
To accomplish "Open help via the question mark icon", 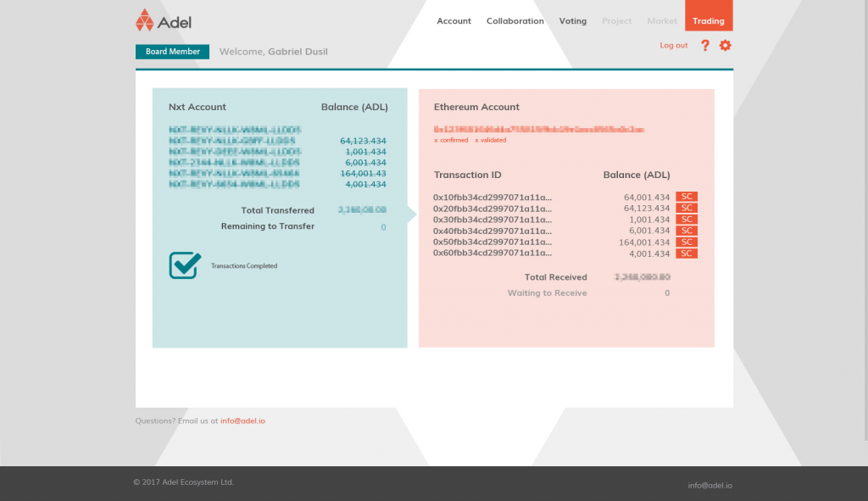I will point(704,46).
